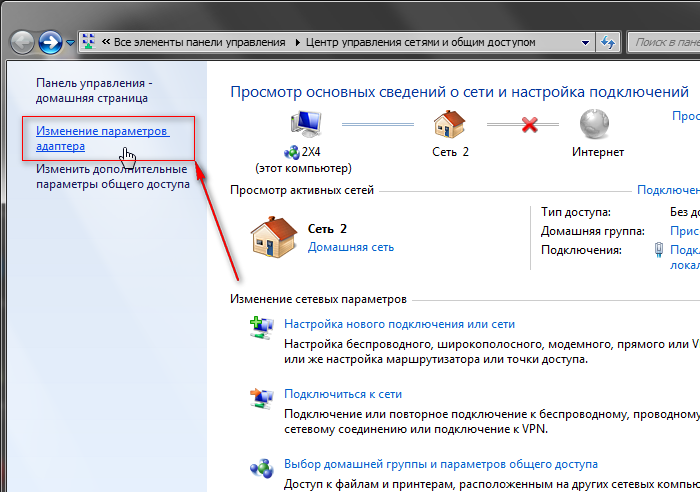The image size is (700, 492).
Task: Click the '2X4' computer name text
Action: click(x=311, y=152)
